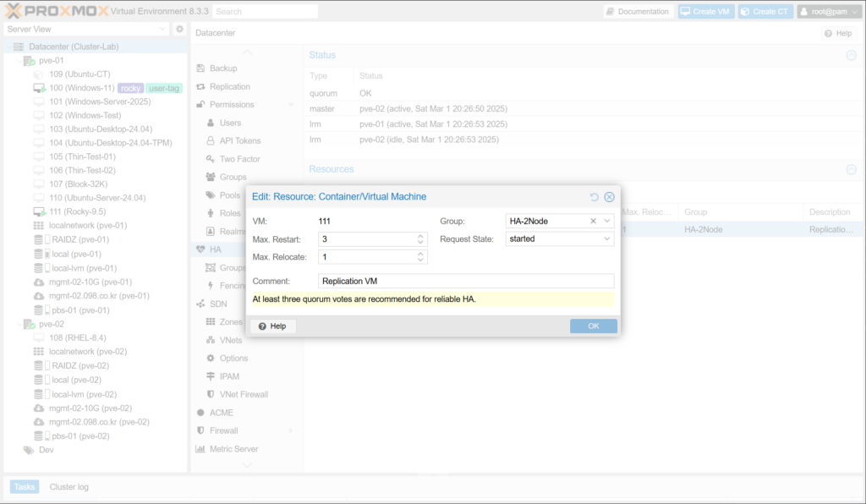Open the root@pam user menu
The height and width of the screenshot is (504, 866).
click(829, 12)
